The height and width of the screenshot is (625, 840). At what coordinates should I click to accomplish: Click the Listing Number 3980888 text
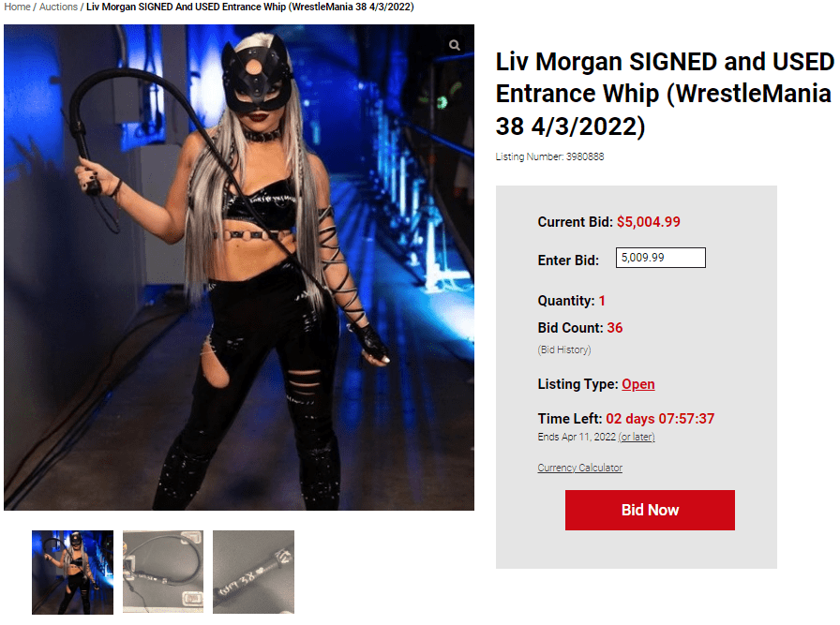(x=549, y=156)
